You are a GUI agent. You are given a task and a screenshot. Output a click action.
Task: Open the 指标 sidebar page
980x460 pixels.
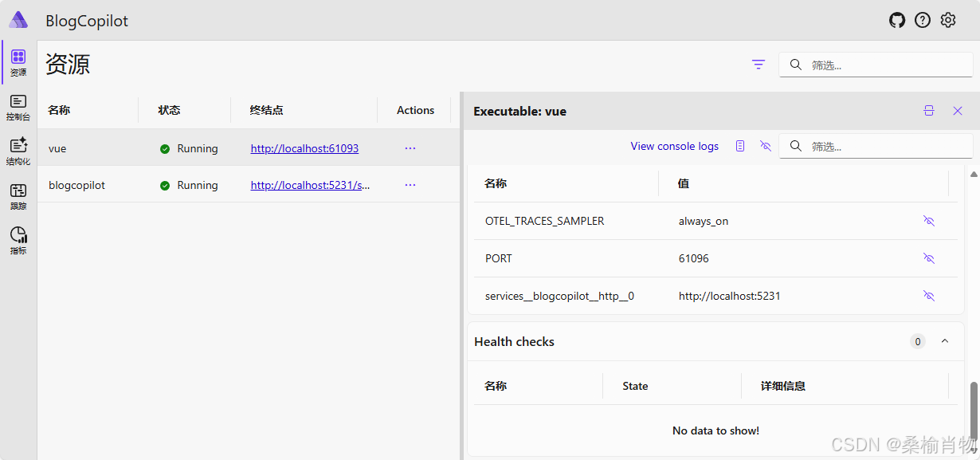tap(18, 242)
